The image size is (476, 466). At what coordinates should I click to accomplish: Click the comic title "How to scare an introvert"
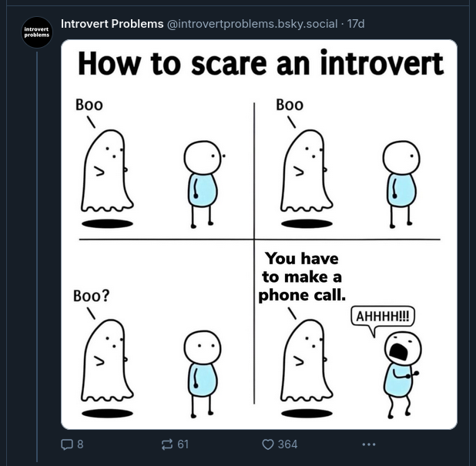pos(260,64)
